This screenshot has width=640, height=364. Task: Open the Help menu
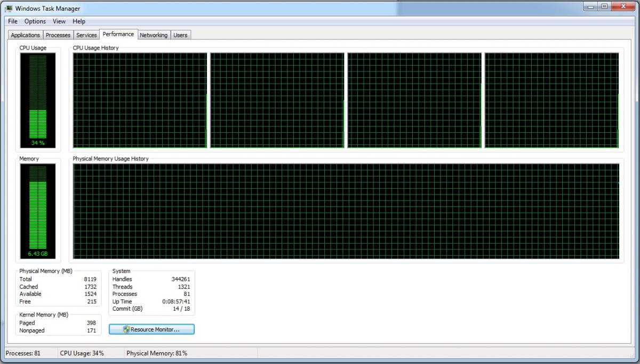[x=79, y=21]
